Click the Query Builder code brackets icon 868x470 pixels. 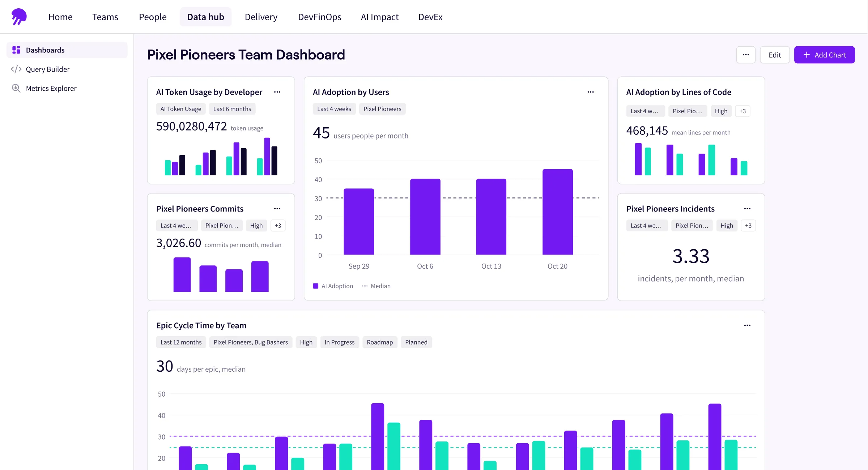click(x=16, y=69)
